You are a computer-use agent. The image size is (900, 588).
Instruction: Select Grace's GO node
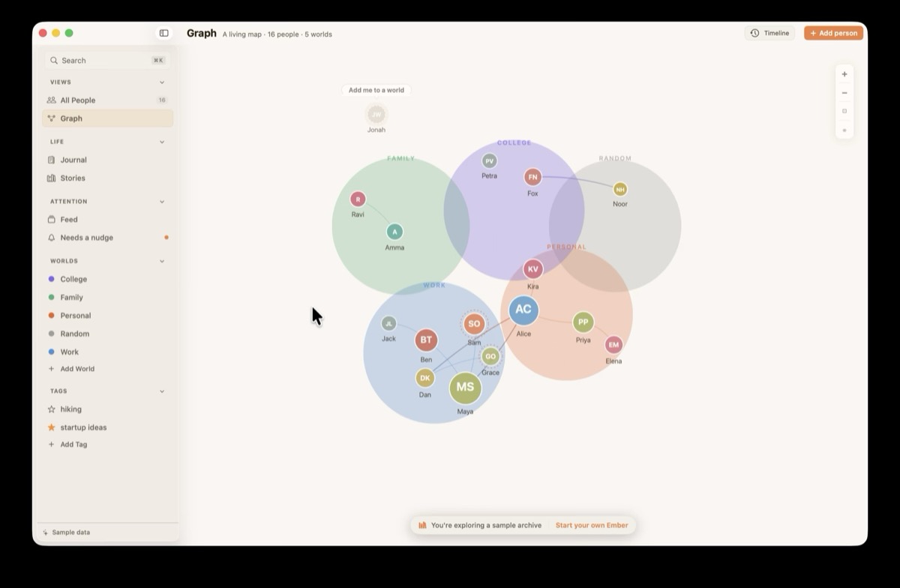[x=490, y=356]
